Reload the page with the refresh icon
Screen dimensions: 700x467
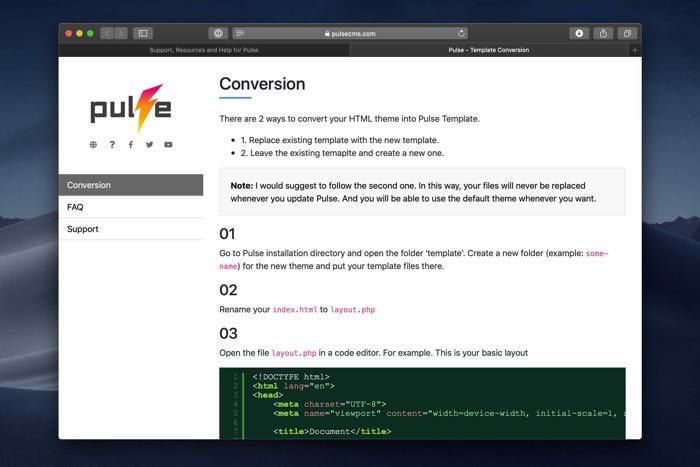461,33
